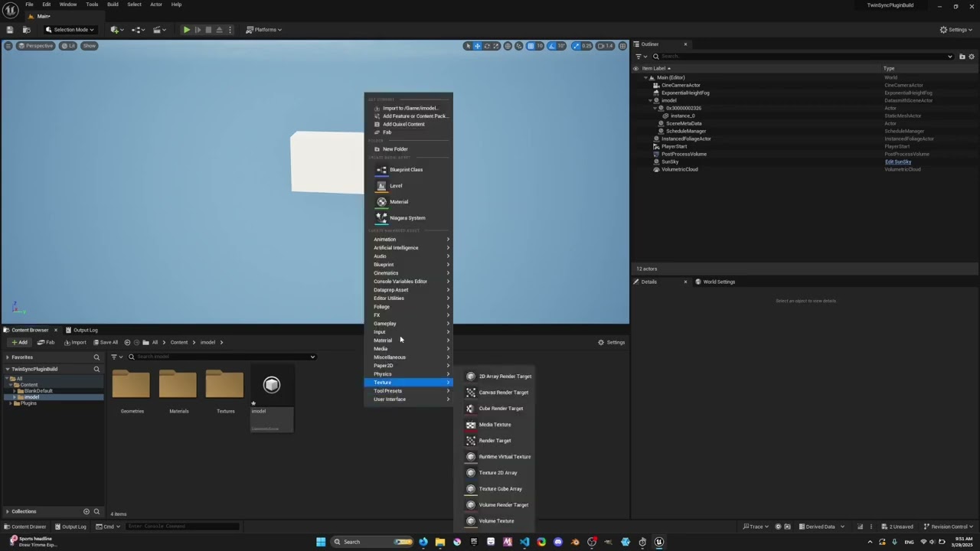The image size is (980, 551).
Task: Open Outliner settings gear icon
Action: click(972, 57)
